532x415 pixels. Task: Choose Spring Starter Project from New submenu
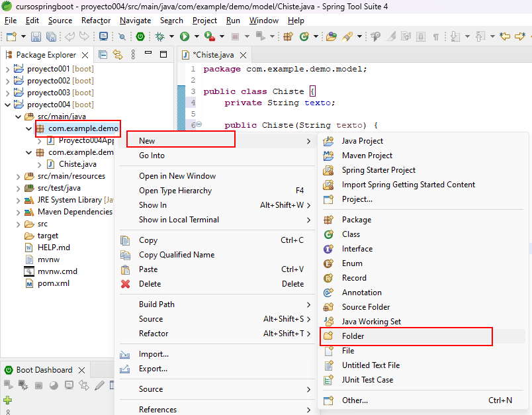click(x=423, y=170)
